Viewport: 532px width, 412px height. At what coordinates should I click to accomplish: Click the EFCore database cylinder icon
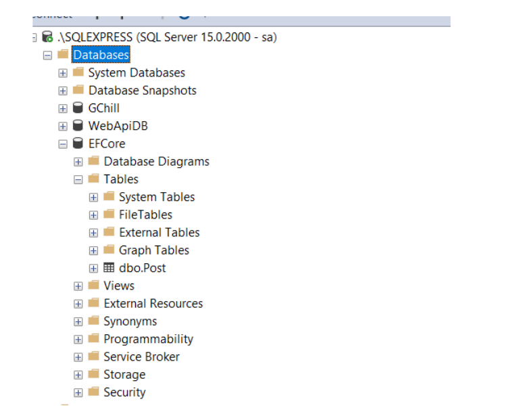pyautogui.click(x=78, y=143)
